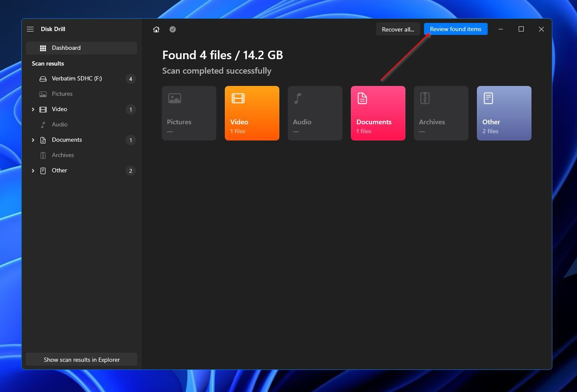Screen dimensions: 577x392
Task: Open Pictures category in sidebar
Action: point(81,94)
